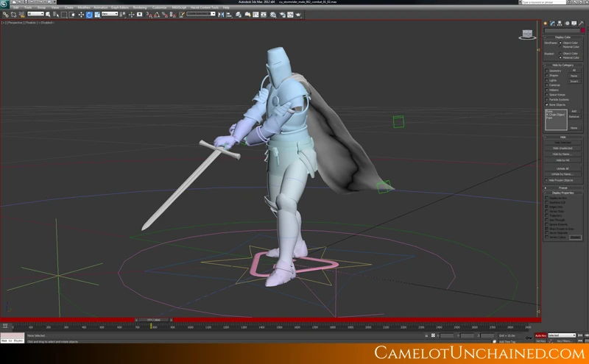Screen dimensions: 589x364
Task: Open the Selected key mode dropdown
Action: click(x=562, y=335)
